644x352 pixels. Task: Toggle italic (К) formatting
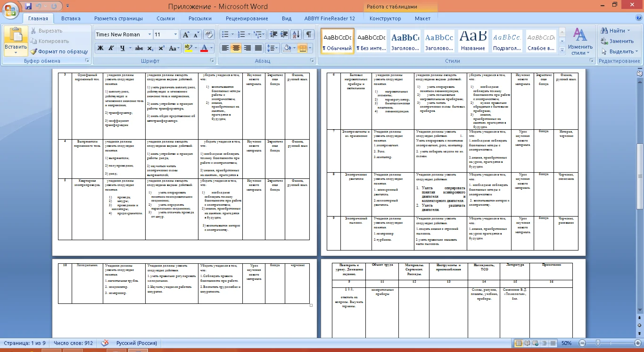(x=111, y=48)
